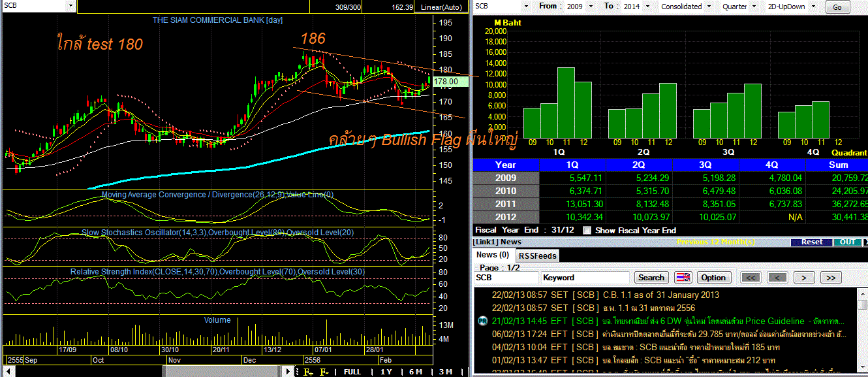
Task: Go to next news page (>)
Action: 804,278
